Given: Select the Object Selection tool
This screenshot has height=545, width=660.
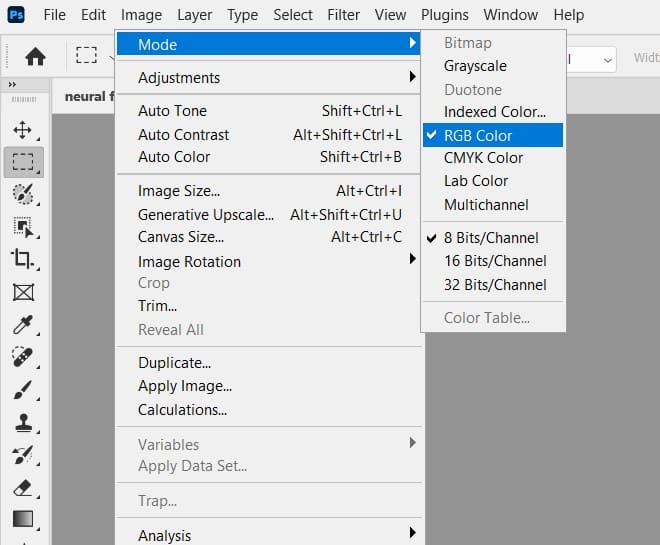Looking at the screenshot, I should click(23, 227).
